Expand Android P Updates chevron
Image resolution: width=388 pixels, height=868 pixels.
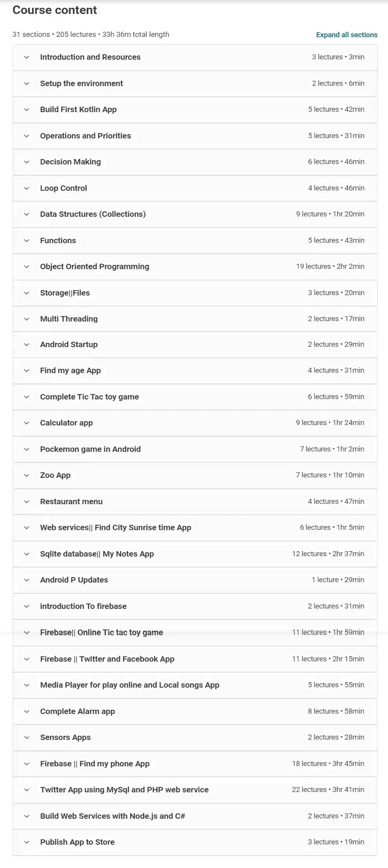tap(27, 580)
